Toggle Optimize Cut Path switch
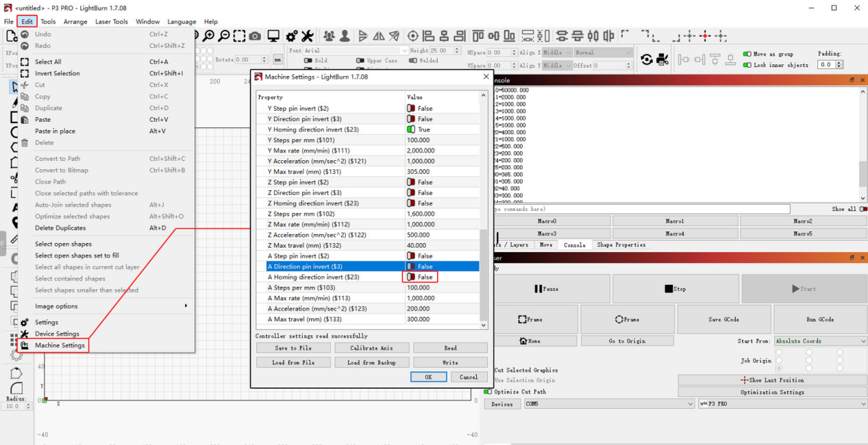The image size is (868, 445). 488,392
